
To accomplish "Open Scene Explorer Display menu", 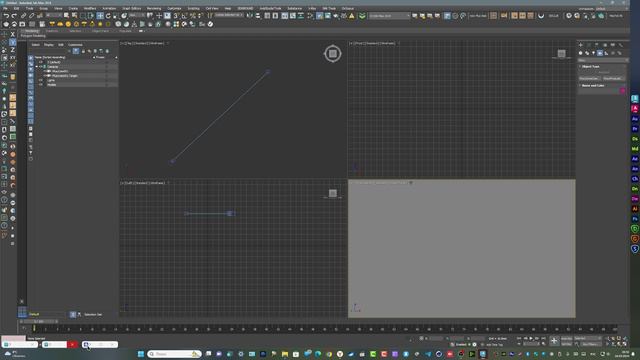I will coord(49,45).
